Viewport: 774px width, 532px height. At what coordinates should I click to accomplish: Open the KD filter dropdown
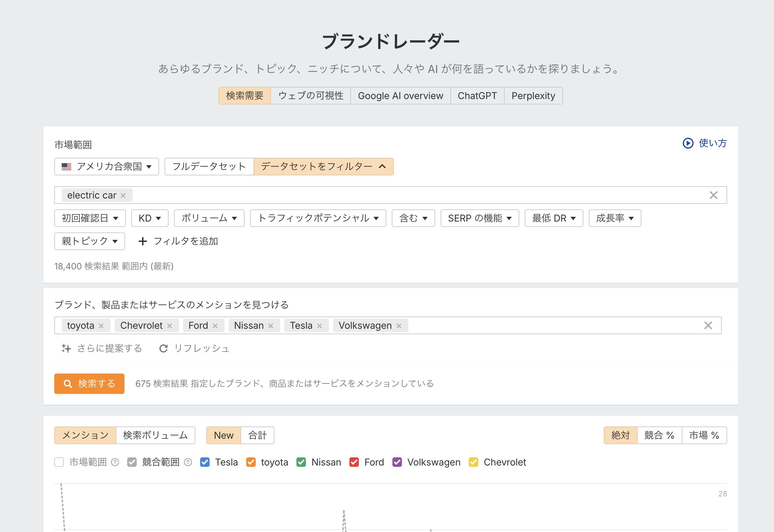click(150, 218)
